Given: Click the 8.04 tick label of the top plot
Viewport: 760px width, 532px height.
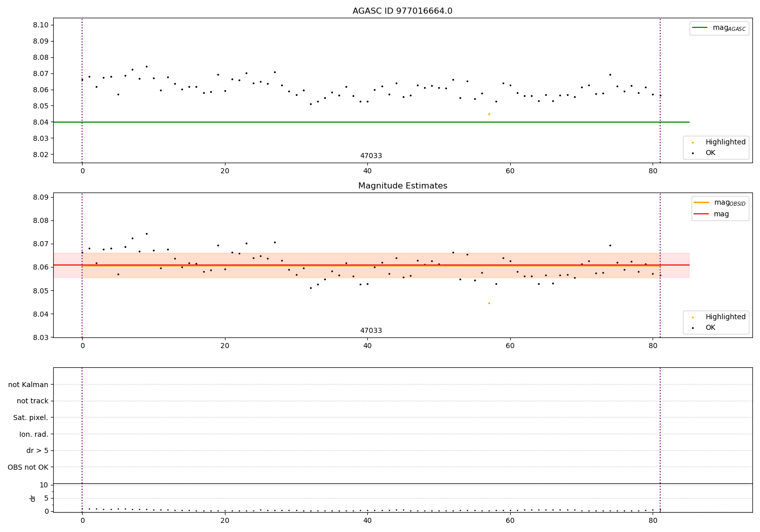Looking at the screenshot, I should 40,122.
